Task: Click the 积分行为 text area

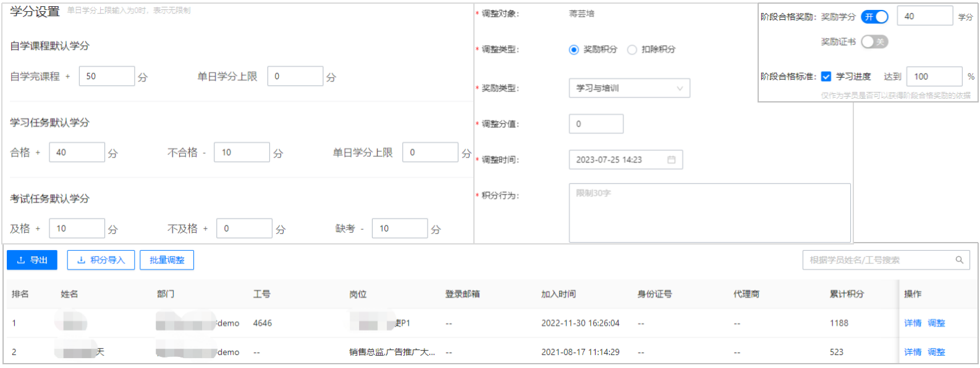Action: (x=709, y=213)
